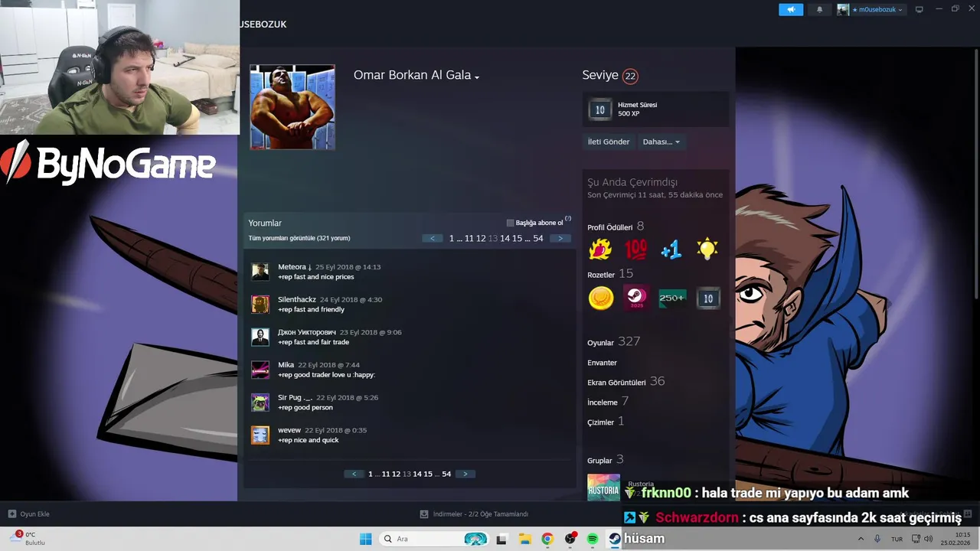Image resolution: width=980 pixels, height=551 pixels.
Task: Click the wevew username link
Action: point(289,430)
